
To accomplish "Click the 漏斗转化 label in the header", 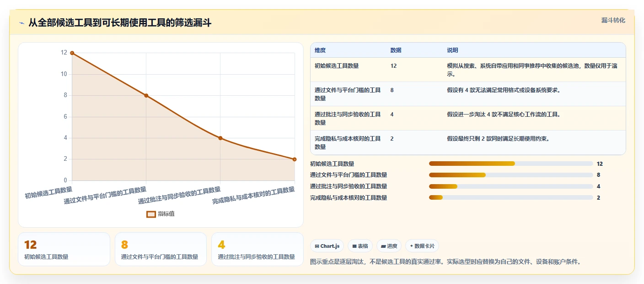I will [x=613, y=21].
